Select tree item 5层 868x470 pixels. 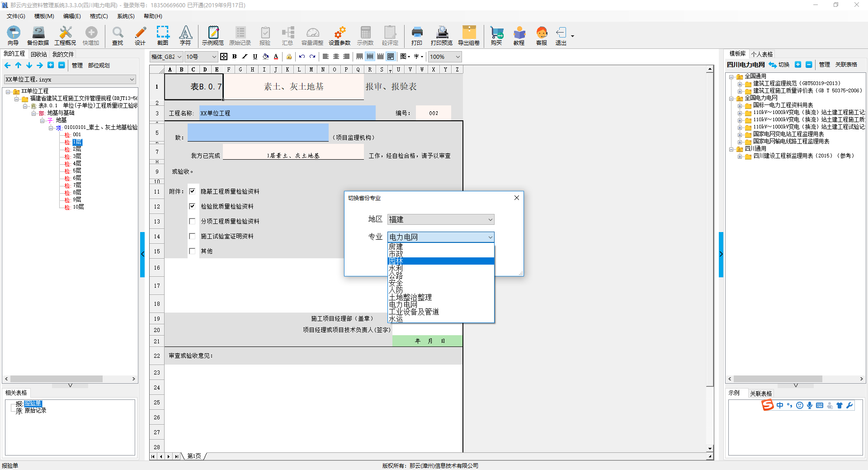click(x=77, y=171)
